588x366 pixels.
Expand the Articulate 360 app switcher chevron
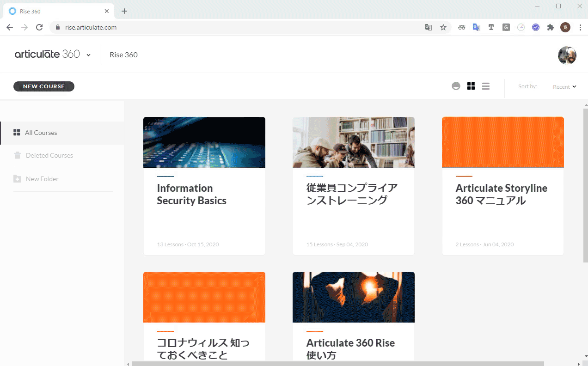(88, 55)
